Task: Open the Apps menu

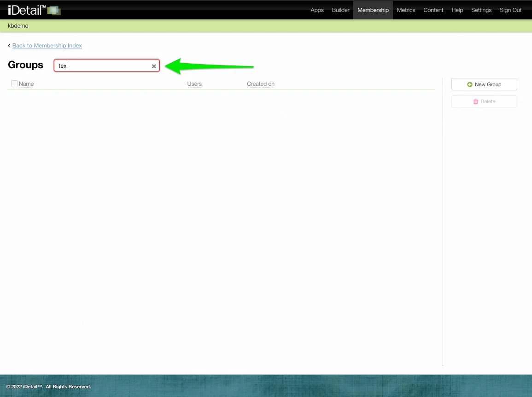Action: pos(317,10)
